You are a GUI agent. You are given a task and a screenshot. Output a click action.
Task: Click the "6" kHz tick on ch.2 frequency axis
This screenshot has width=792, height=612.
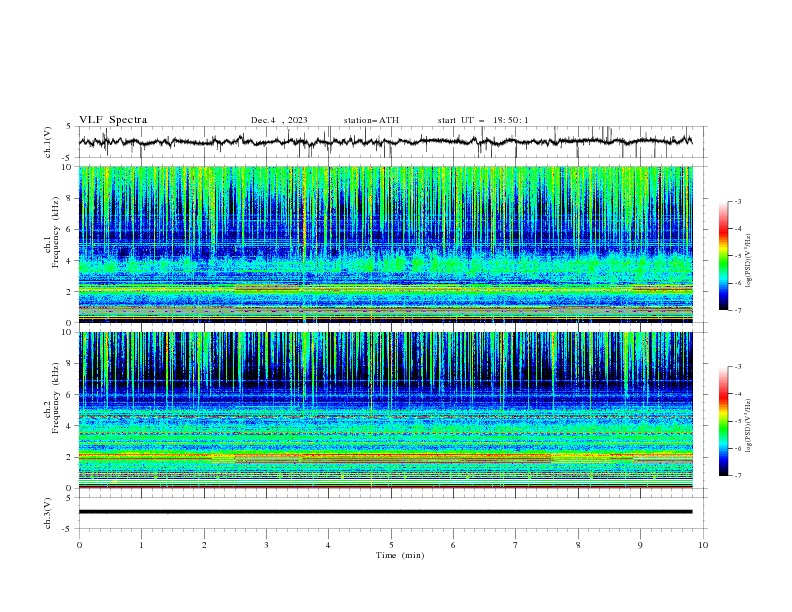71,395
